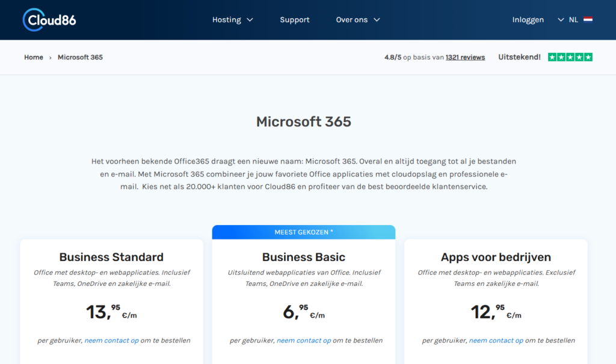Expand the Over ons dropdown menu

(x=358, y=20)
